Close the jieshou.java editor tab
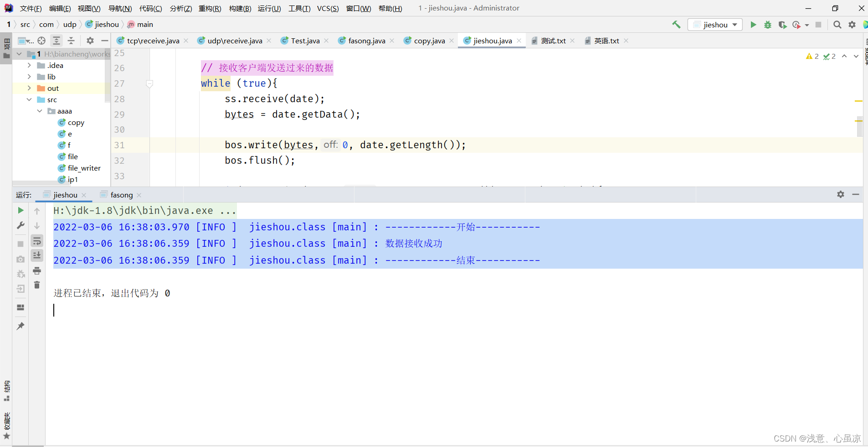 tap(519, 41)
